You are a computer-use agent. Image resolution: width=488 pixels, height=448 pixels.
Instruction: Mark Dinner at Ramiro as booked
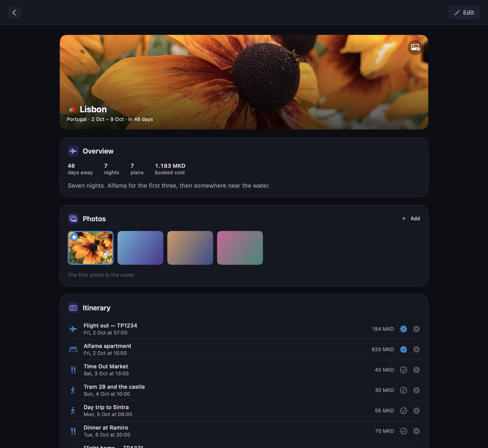point(403,431)
